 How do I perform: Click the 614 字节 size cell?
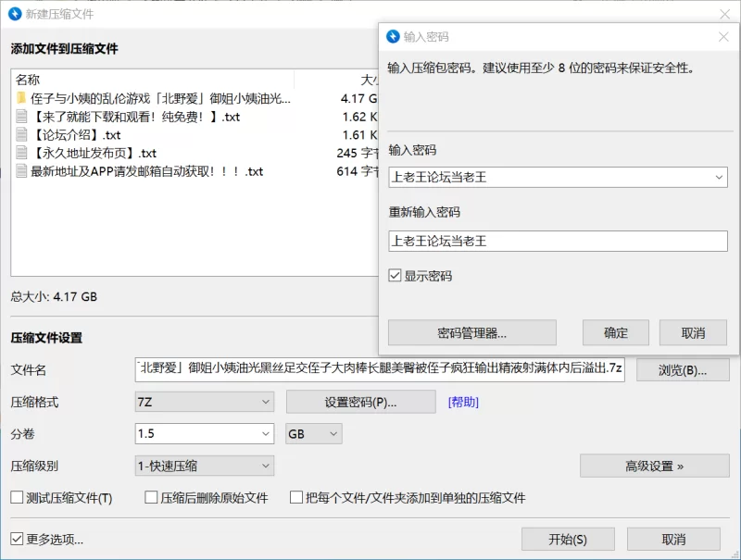(x=358, y=171)
